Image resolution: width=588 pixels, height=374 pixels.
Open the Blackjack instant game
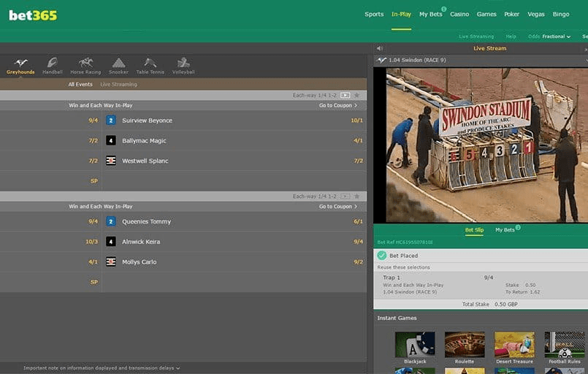pos(415,348)
